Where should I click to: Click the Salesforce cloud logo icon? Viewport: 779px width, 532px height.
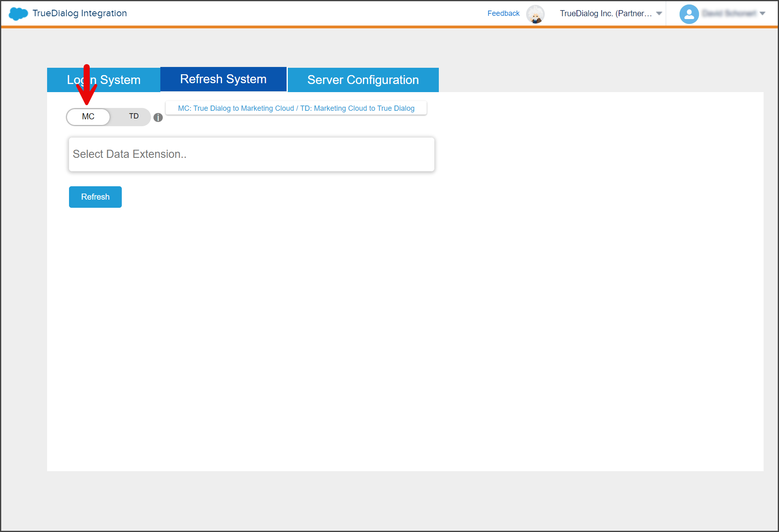18,14
